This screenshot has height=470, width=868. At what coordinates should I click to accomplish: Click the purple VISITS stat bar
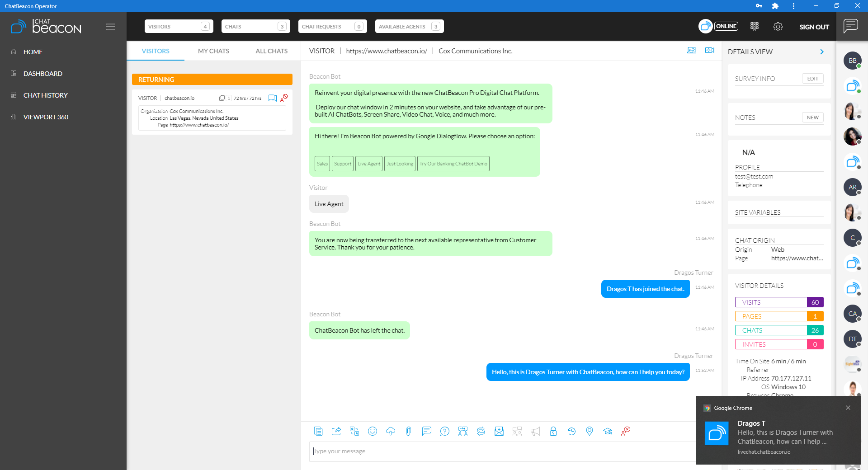[779, 302]
